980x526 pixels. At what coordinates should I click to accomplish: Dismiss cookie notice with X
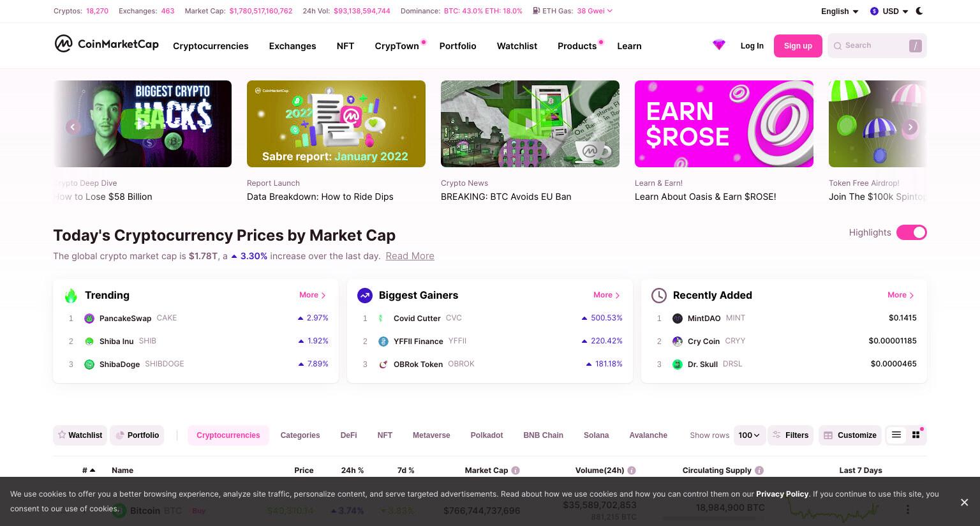964,502
